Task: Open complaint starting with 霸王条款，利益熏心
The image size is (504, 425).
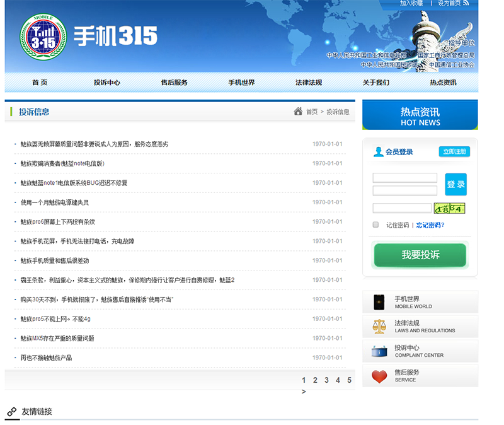Action: [x=128, y=280]
